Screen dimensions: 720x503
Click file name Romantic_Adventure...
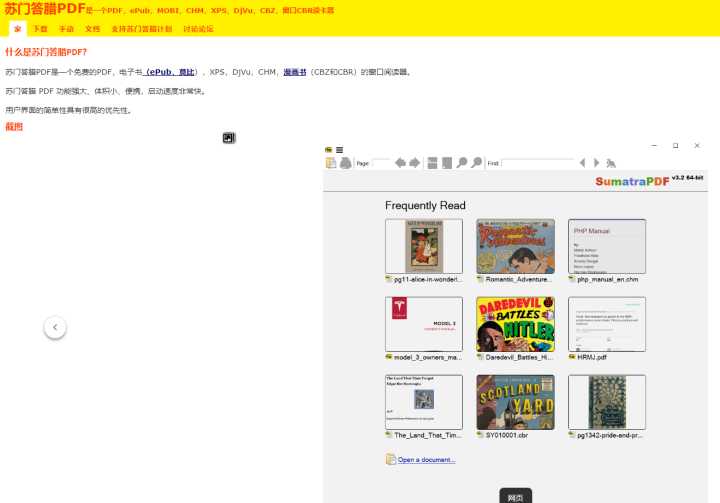click(519, 279)
